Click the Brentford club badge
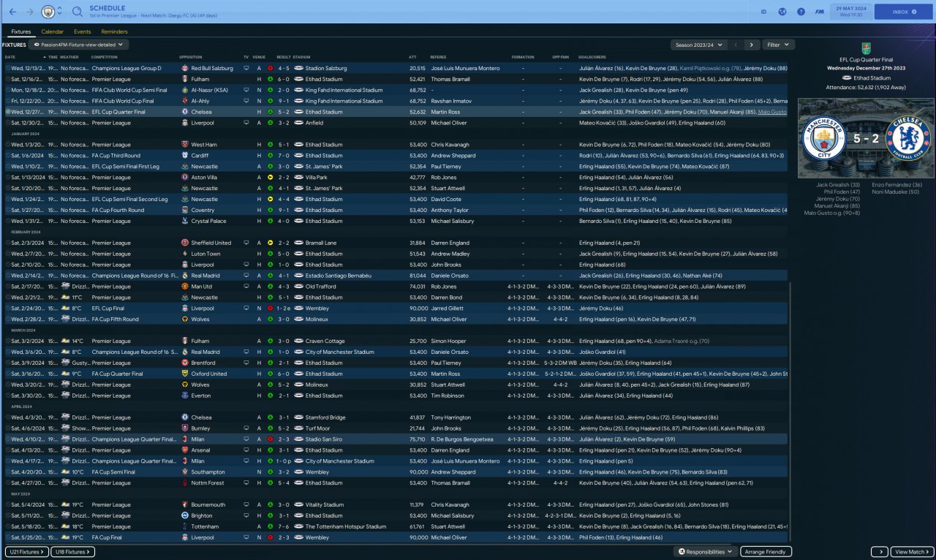 [x=185, y=363]
